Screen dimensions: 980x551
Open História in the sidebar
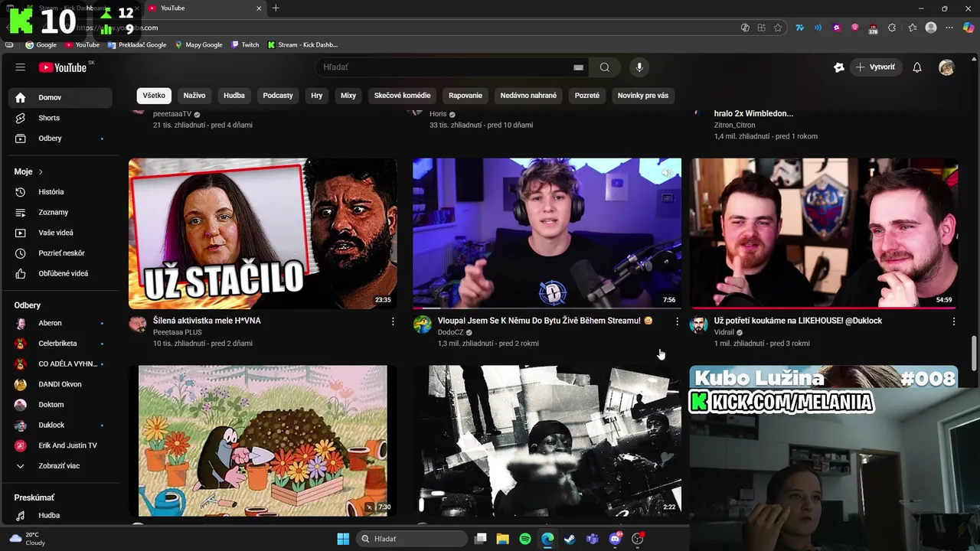click(60, 192)
